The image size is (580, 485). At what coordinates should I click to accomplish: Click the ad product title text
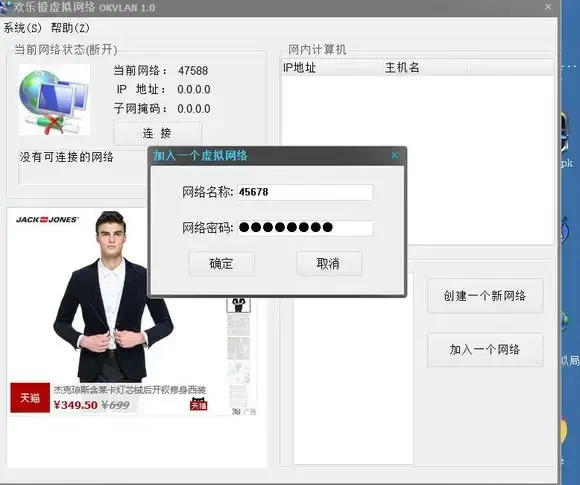click(x=130, y=390)
